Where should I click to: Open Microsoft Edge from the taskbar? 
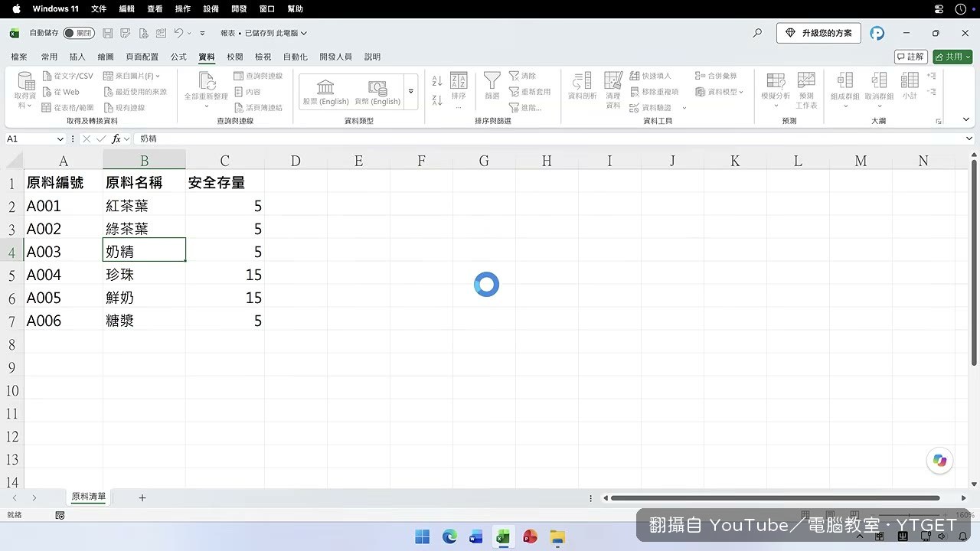point(449,536)
